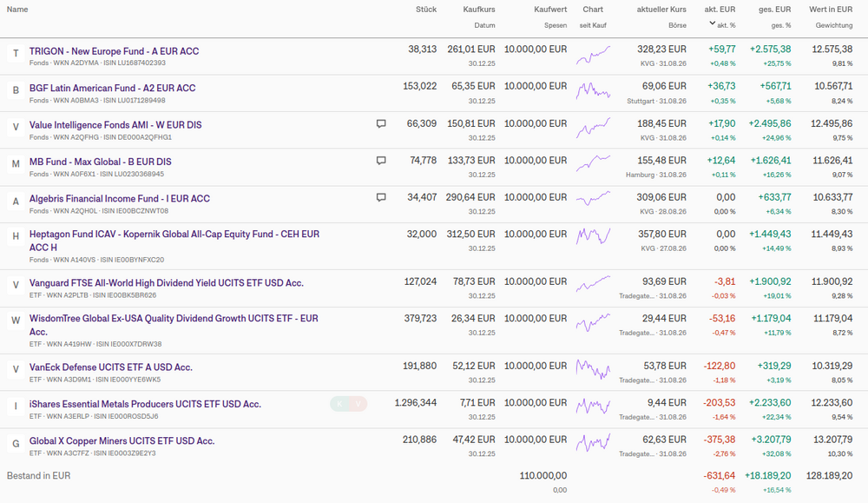Open Value Intelligence Fonds AMI link
This screenshot has width=868, height=503.
point(115,124)
